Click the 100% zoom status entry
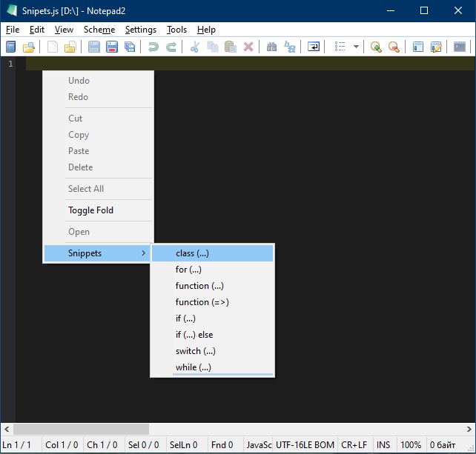This screenshot has height=454, width=476. click(x=411, y=445)
